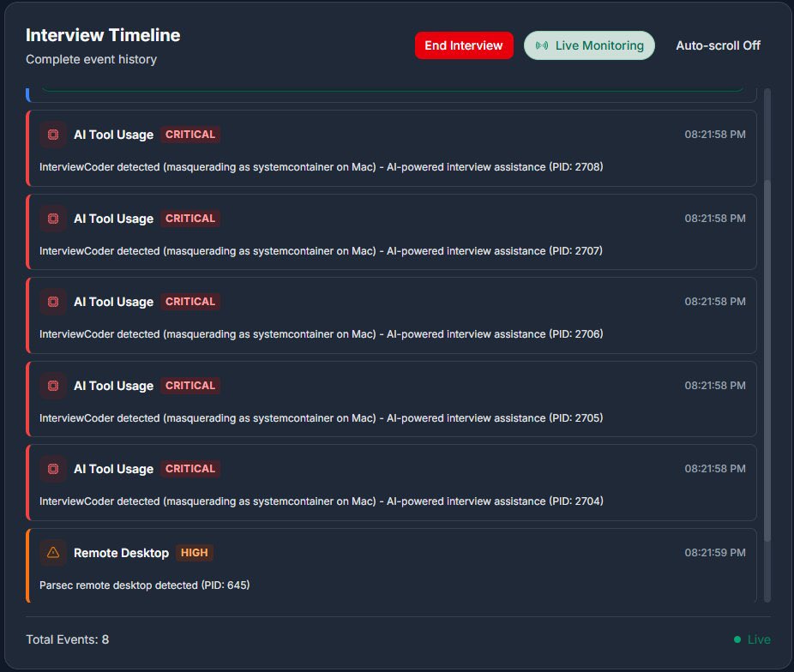Click the End Interview button
The width and height of the screenshot is (794, 672).
pos(464,45)
